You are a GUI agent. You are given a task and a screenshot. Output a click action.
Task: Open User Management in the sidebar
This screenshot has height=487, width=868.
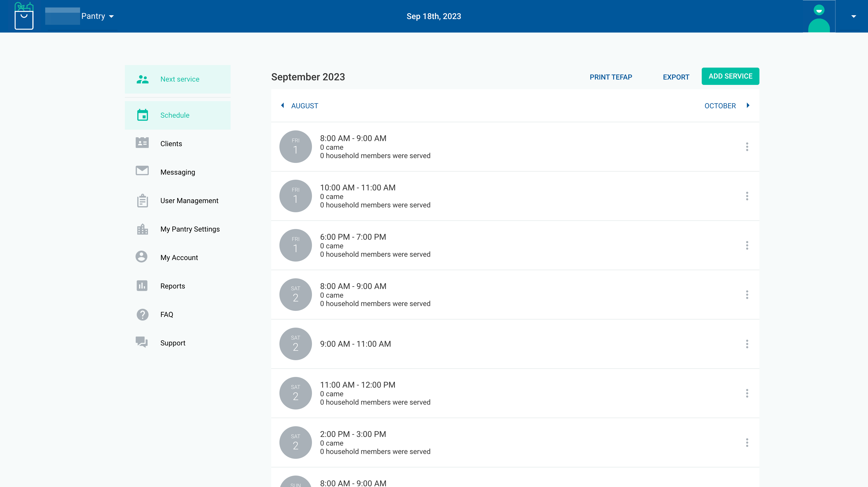[x=177, y=201]
